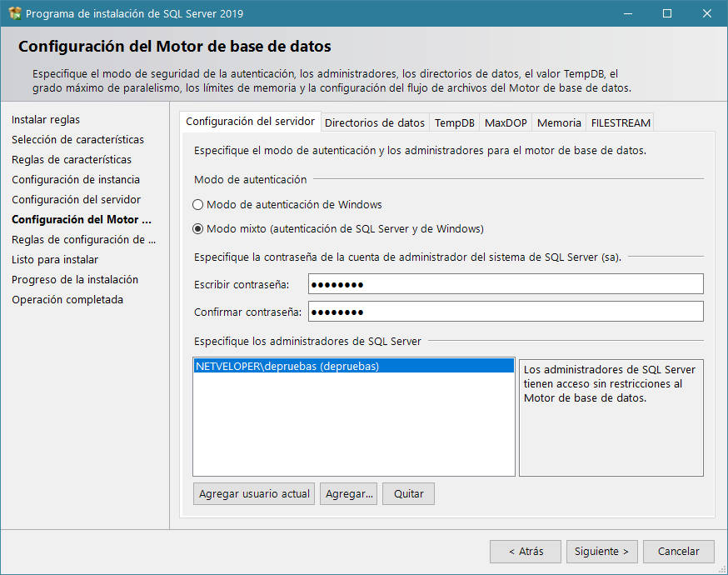Click the Cancelar button

click(x=678, y=551)
